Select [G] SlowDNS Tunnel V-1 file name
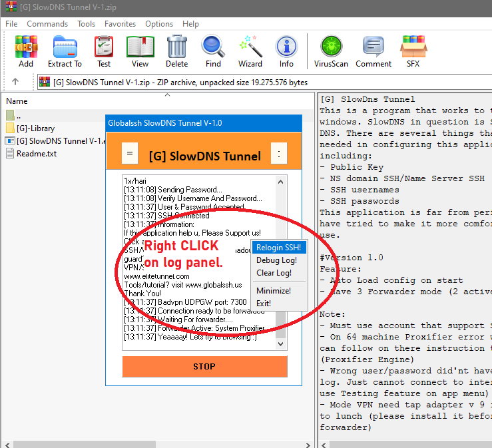Screen dimensions: 492x448 [x=61, y=141]
